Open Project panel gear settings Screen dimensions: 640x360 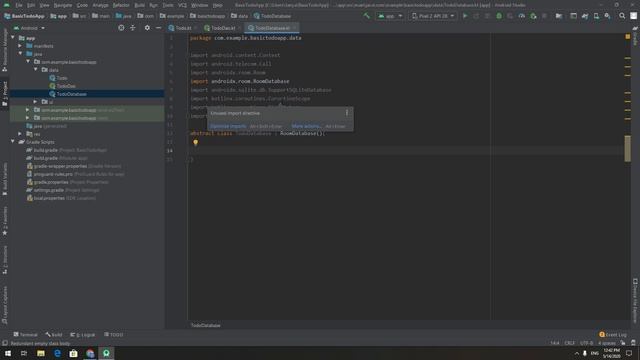147,28
